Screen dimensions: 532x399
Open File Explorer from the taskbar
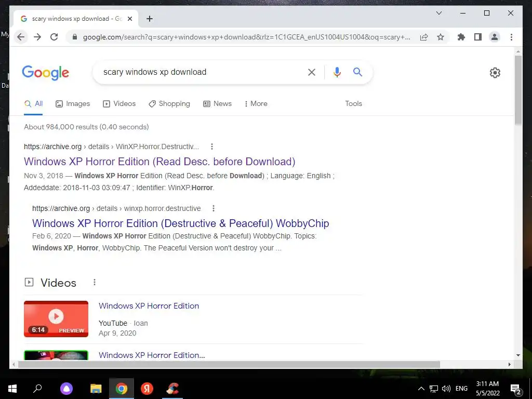[x=96, y=389]
